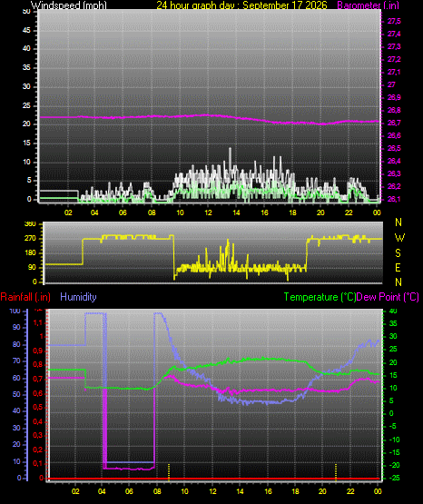Click the 20 label on the blue humidity axis

[x=16, y=445]
